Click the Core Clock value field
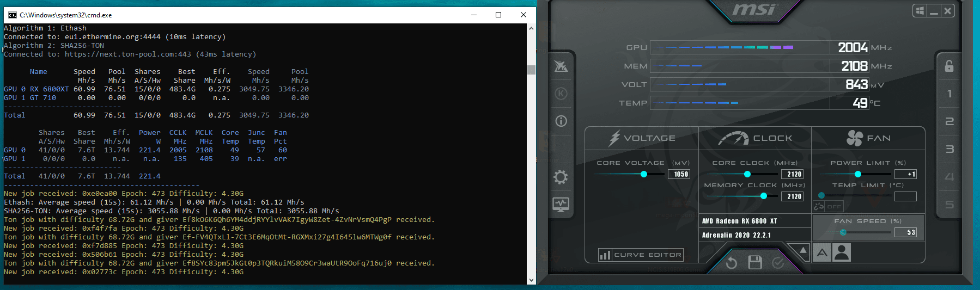The height and width of the screenshot is (290, 980). tap(793, 174)
